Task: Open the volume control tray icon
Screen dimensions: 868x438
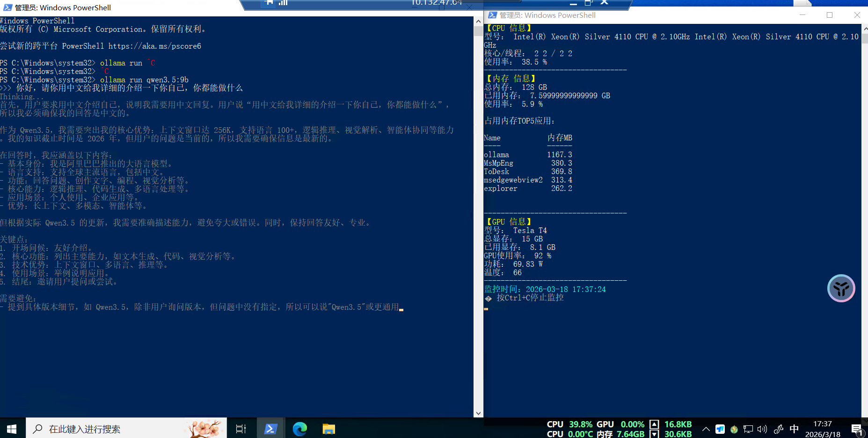Action: (x=762, y=429)
